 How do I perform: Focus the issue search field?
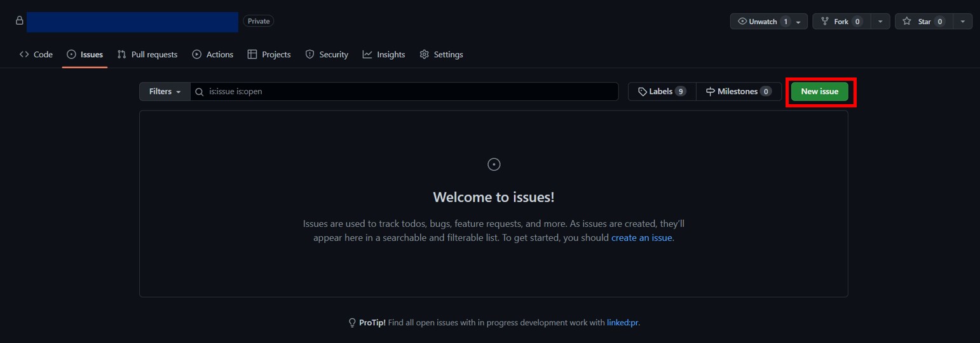pos(404,91)
